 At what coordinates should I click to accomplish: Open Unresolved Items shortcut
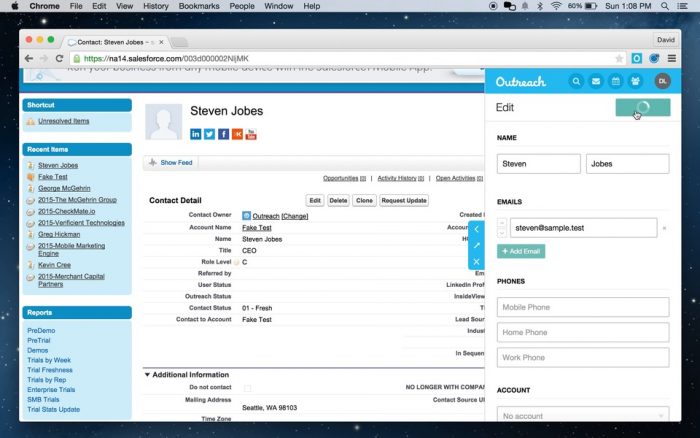[63, 121]
